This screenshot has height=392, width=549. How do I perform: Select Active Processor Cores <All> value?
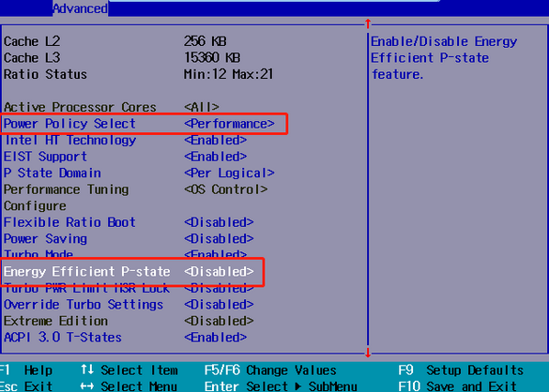tap(202, 107)
